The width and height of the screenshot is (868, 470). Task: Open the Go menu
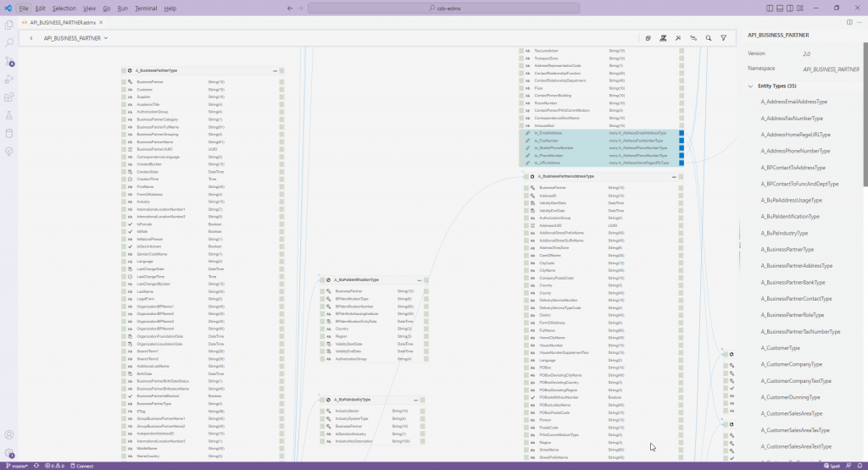pos(106,8)
